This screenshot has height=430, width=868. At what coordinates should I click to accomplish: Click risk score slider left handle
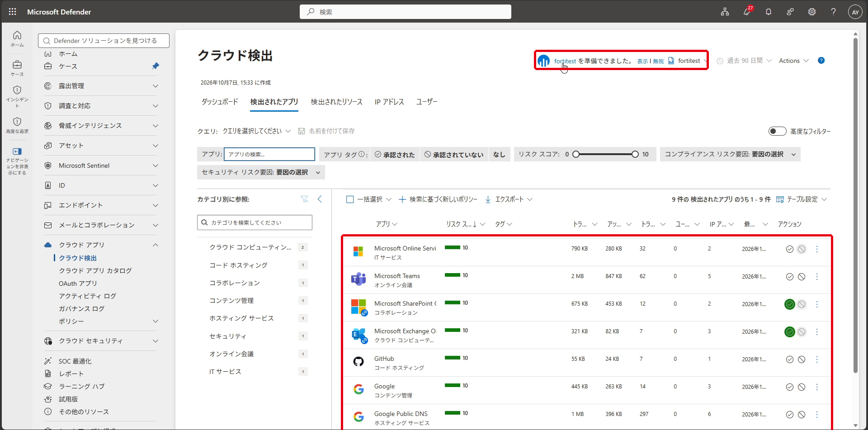576,154
